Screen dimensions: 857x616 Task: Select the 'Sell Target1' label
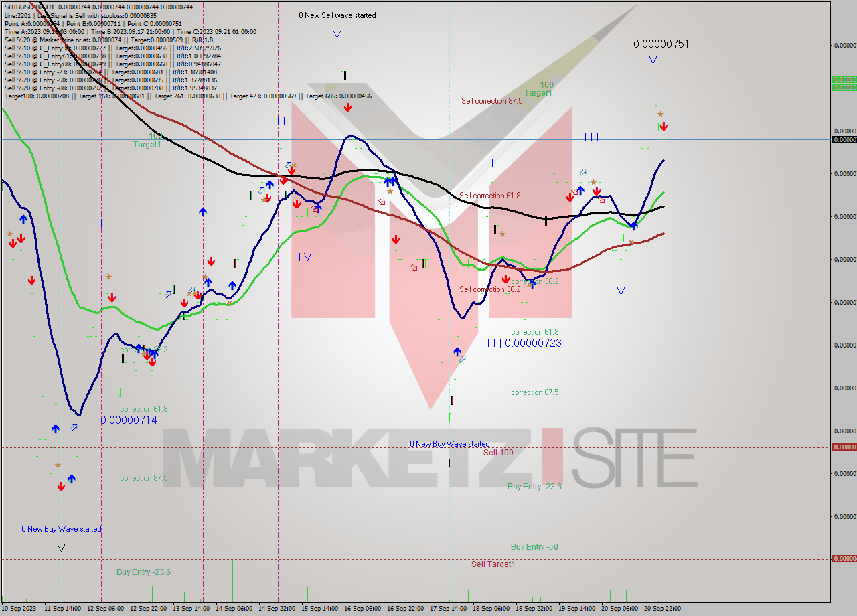point(493,564)
